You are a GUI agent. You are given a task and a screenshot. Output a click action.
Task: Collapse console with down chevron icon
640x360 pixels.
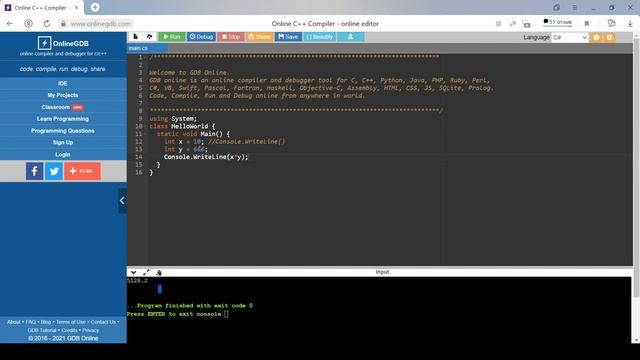tap(133, 272)
